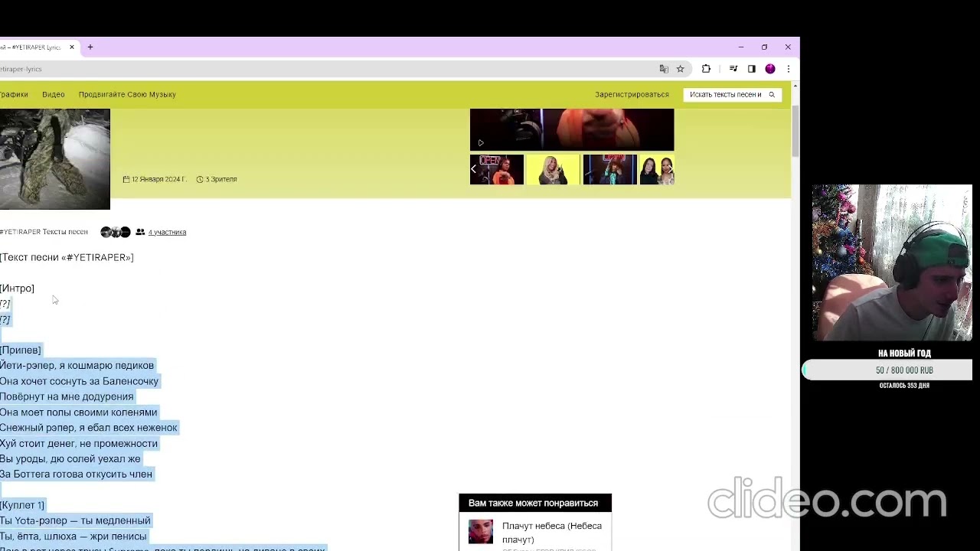This screenshot has height=551, width=980.
Task: Click the contributor avatars group
Action: click(x=116, y=232)
